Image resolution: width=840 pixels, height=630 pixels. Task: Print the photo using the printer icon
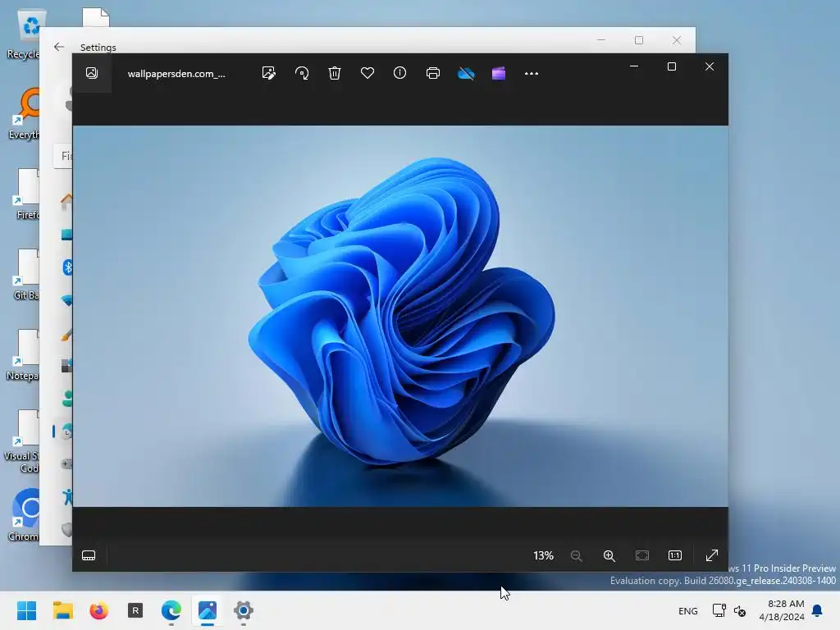coord(433,73)
